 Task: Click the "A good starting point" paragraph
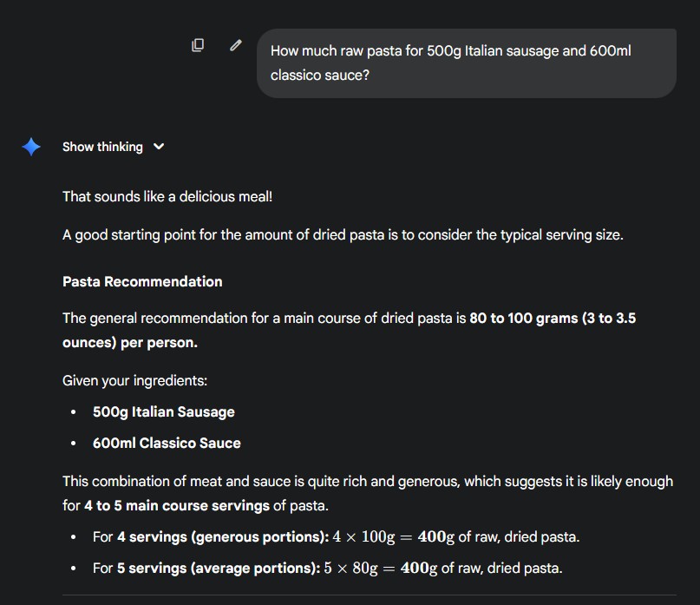point(343,234)
